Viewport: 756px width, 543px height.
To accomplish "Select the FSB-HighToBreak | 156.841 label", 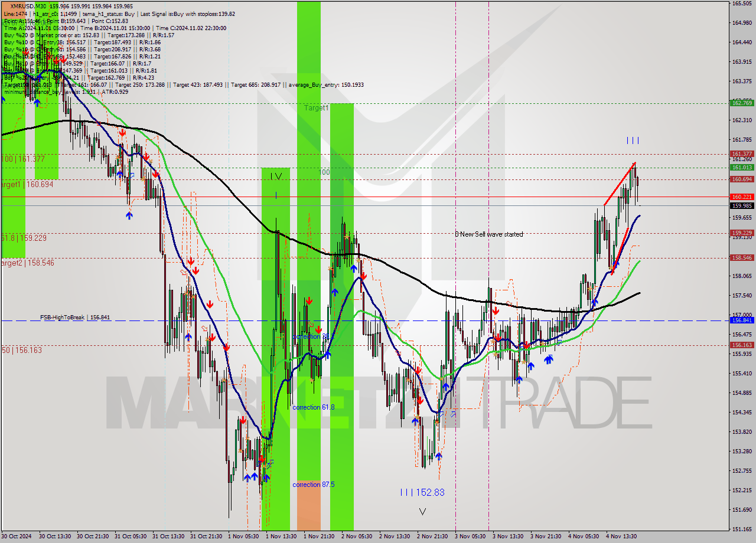I will pos(75,318).
